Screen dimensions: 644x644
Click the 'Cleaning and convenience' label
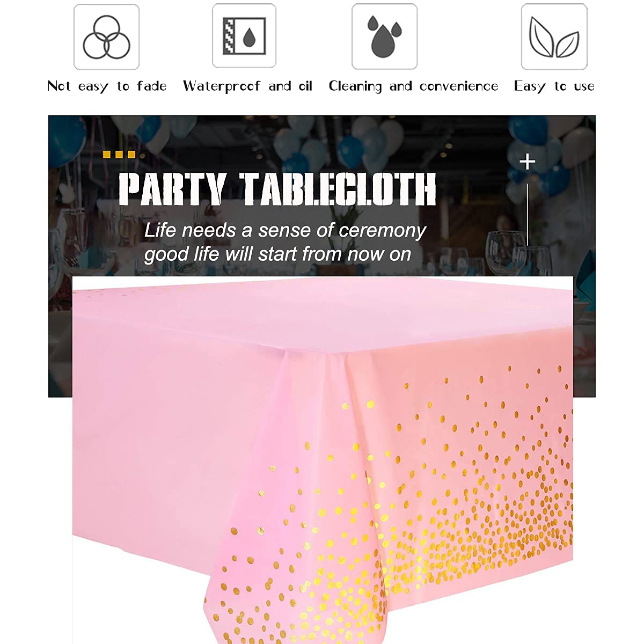(413, 86)
